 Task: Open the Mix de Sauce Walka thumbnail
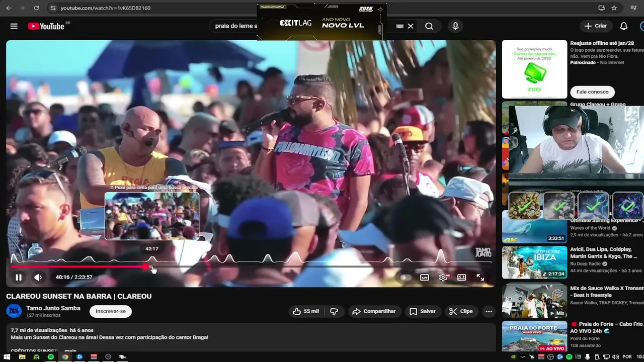tap(534, 300)
